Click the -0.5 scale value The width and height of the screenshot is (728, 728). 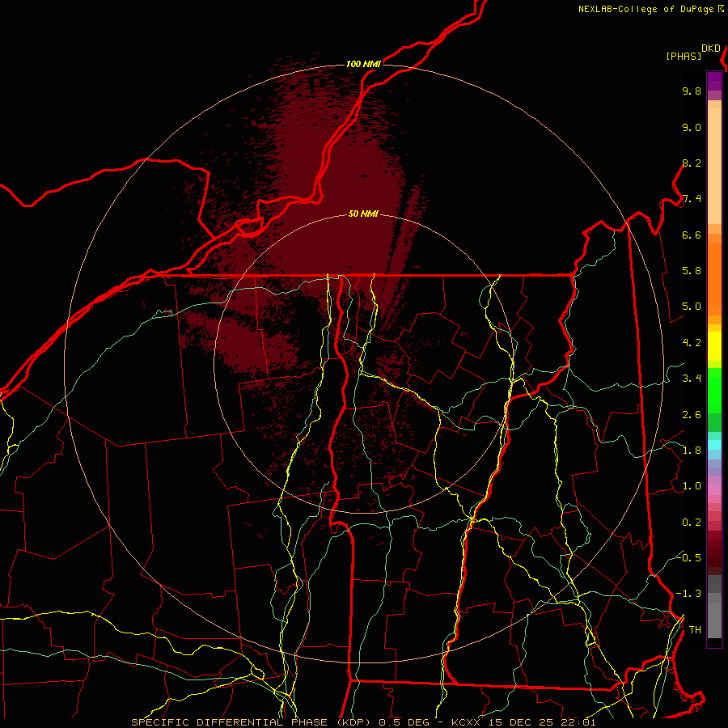pos(688,557)
